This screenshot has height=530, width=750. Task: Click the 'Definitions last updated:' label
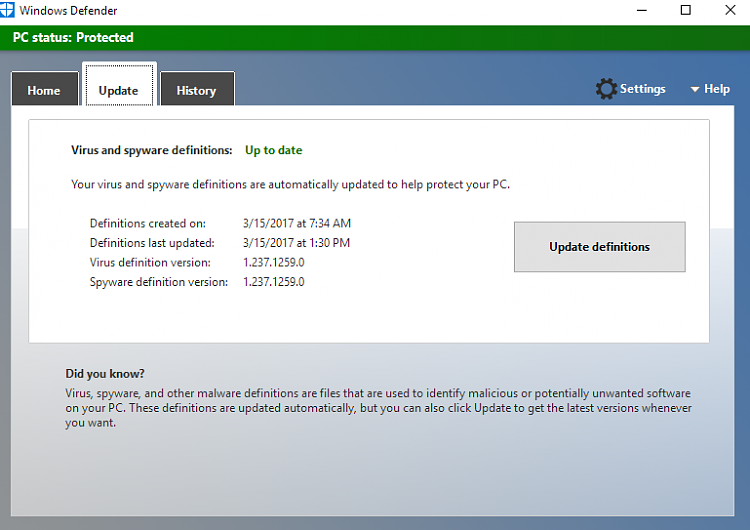(152, 243)
